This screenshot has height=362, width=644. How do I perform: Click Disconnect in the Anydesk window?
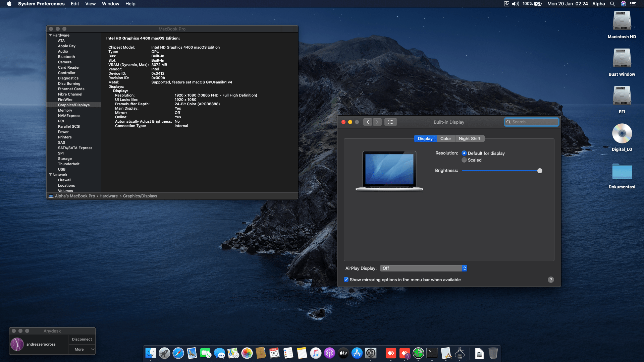[x=82, y=339]
